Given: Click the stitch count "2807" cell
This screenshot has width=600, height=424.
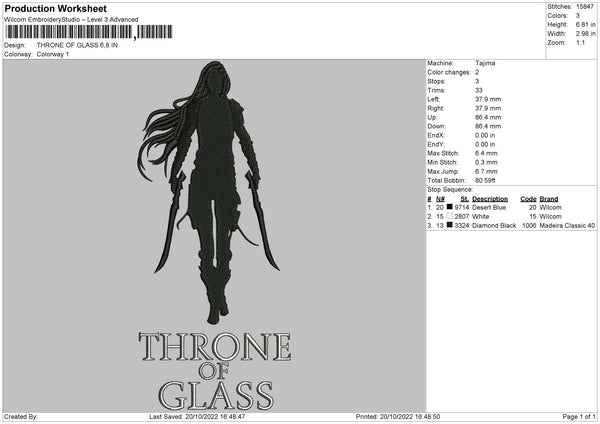Looking at the screenshot, I should [462, 217].
